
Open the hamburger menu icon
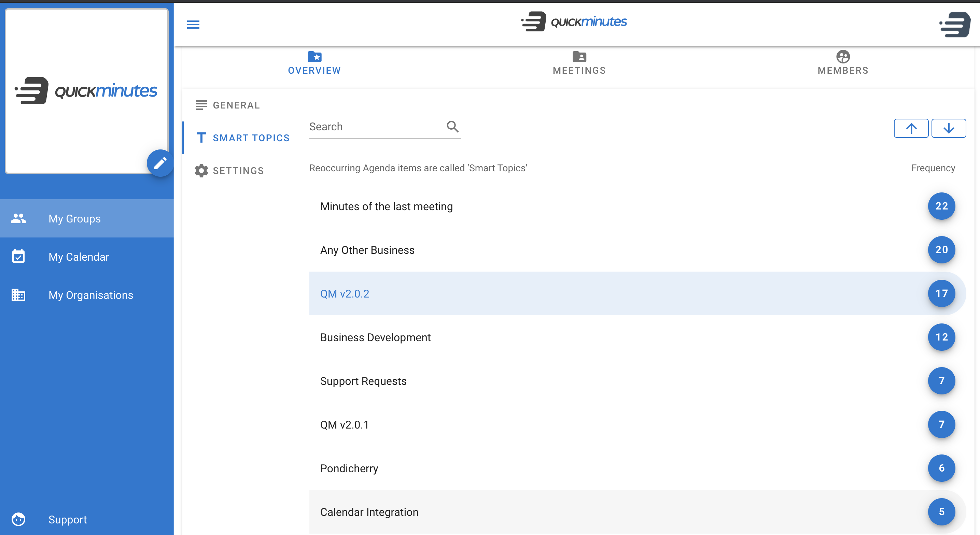(x=193, y=25)
